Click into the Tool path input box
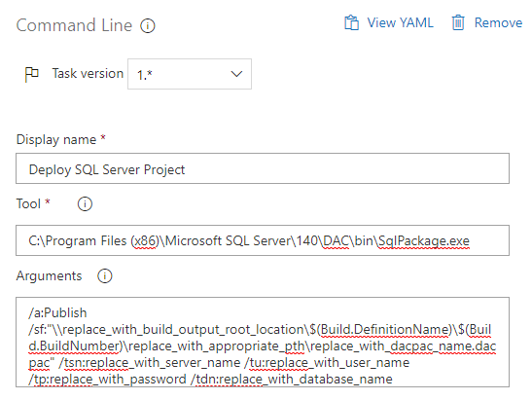532x400 pixels. click(x=263, y=240)
